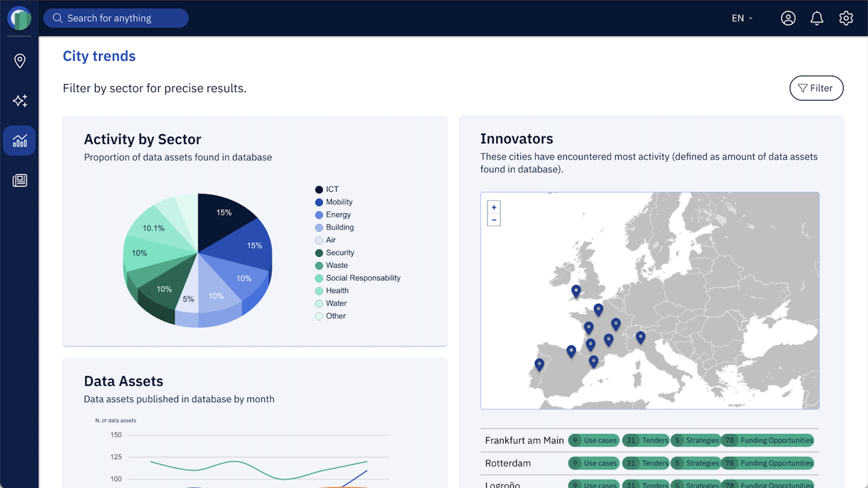Image resolution: width=868 pixels, height=488 pixels.
Task: Open the EN language dropdown
Action: (742, 18)
